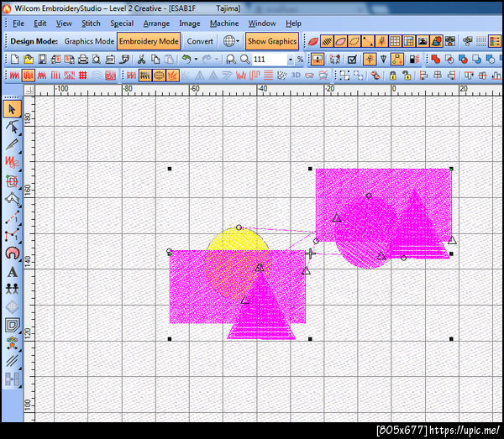Click the Embroidery Mode button
This screenshot has height=439, width=504.
tap(149, 41)
